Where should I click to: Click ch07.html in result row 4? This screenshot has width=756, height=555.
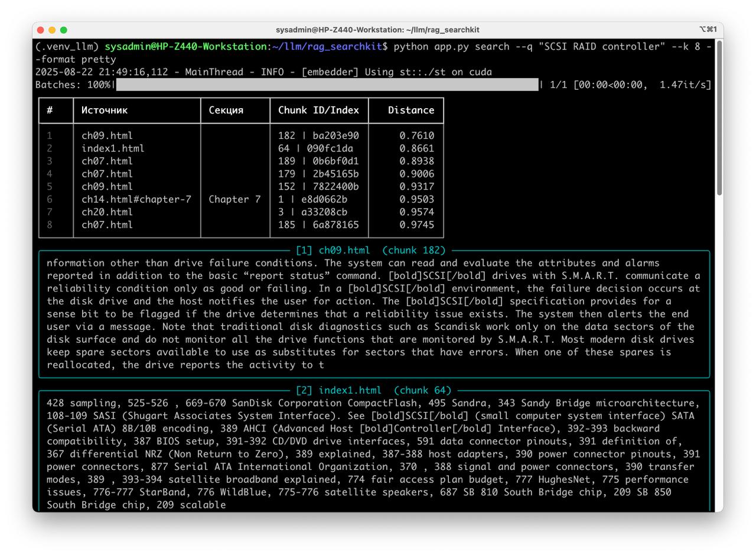(107, 174)
